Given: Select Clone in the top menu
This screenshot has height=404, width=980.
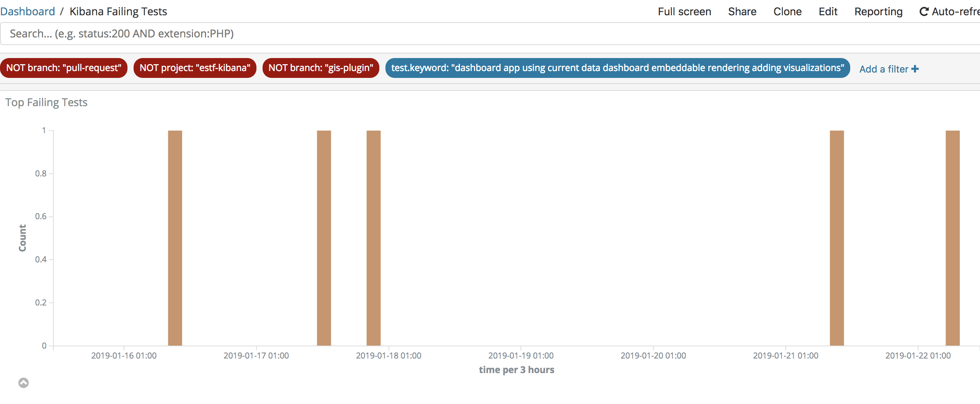Looking at the screenshot, I should tap(787, 11).
